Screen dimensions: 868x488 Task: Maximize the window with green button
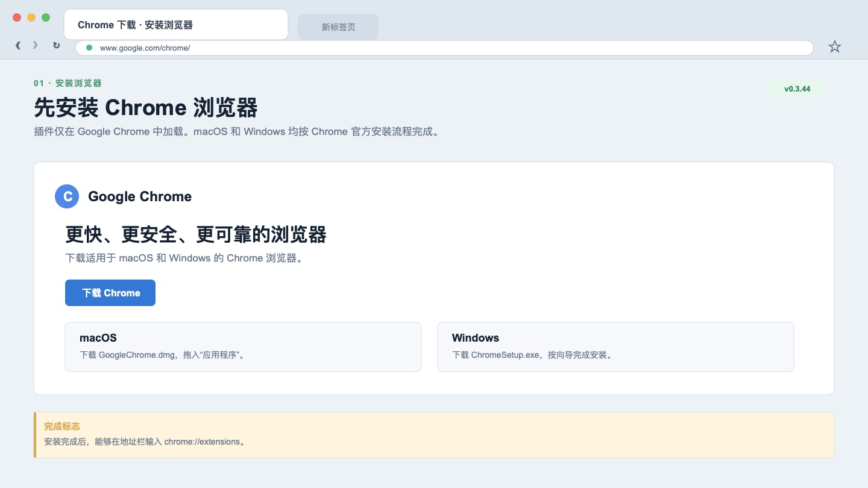tap(46, 17)
